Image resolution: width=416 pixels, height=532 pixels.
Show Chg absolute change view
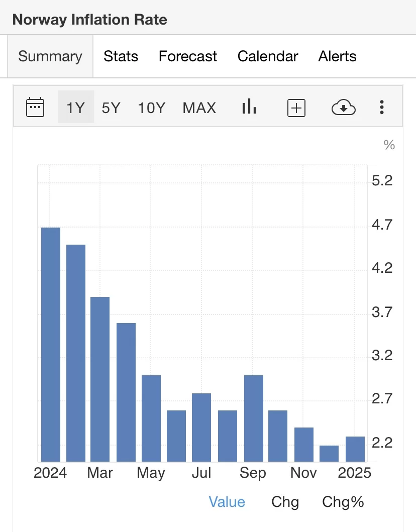(x=285, y=502)
